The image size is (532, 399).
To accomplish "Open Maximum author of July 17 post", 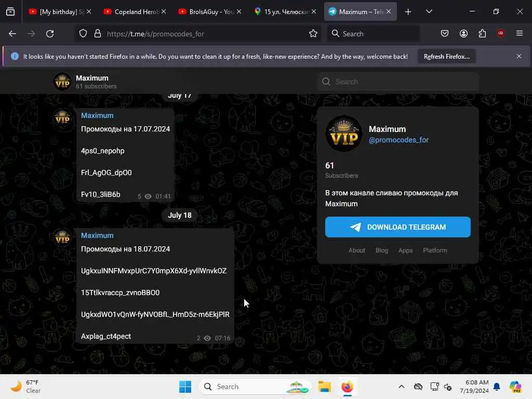I will click(x=97, y=115).
